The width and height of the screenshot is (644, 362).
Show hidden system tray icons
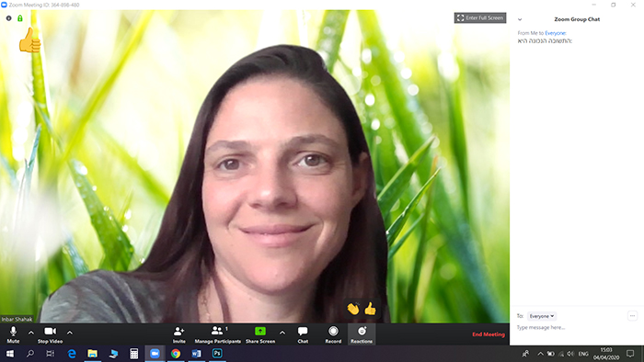coord(541,354)
